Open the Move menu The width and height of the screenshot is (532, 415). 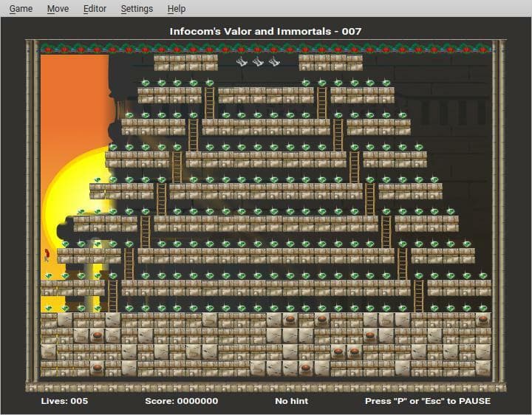pos(58,8)
